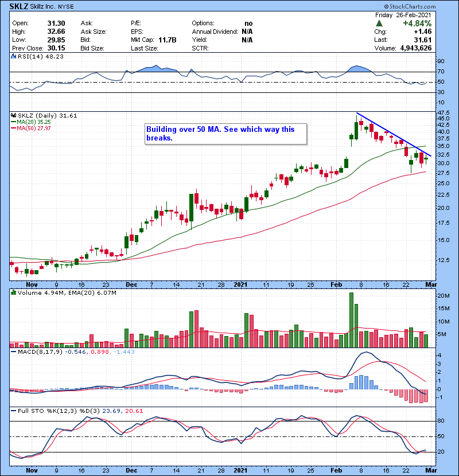
Task: Click the Dec label on price chart axis
Action: pyautogui.click(x=131, y=285)
